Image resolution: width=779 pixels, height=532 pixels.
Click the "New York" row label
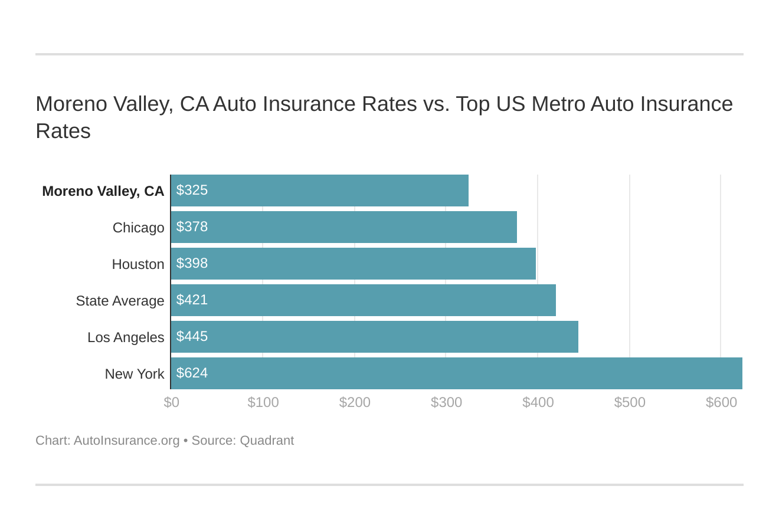pyautogui.click(x=135, y=374)
